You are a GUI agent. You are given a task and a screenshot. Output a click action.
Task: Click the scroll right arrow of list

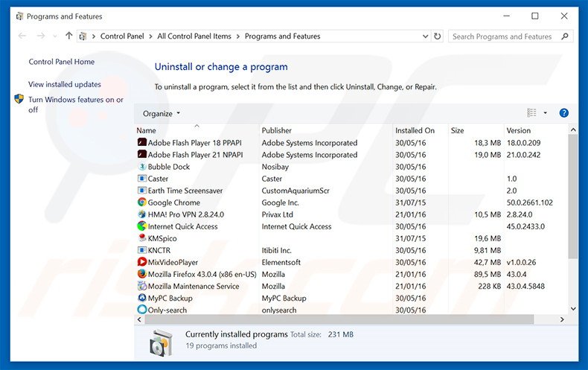point(562,319)
